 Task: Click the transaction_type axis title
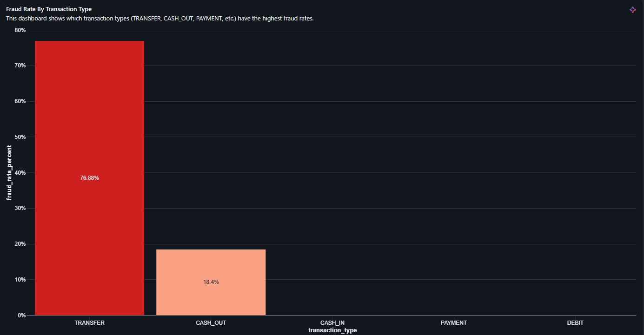click(332, 330)
